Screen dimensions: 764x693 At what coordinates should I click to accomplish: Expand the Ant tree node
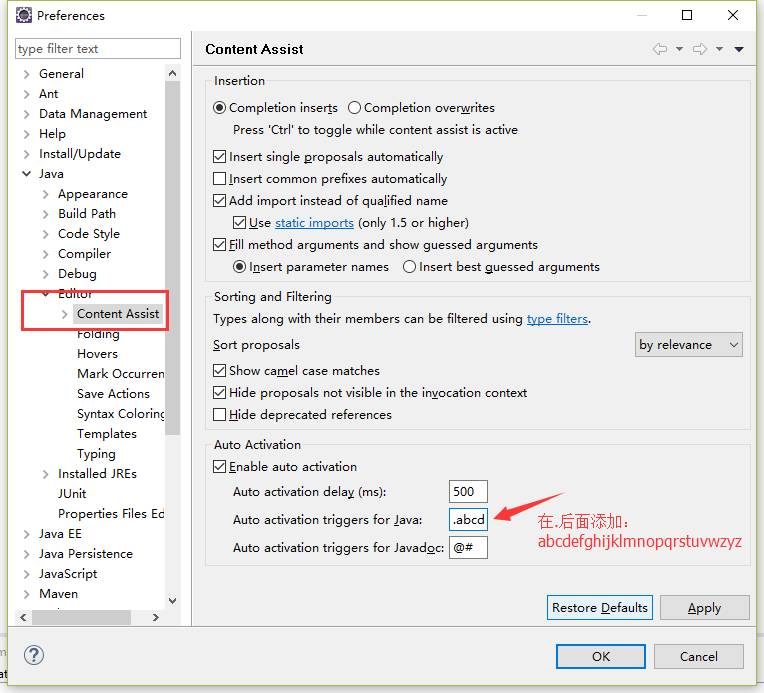tap(27, 94)
